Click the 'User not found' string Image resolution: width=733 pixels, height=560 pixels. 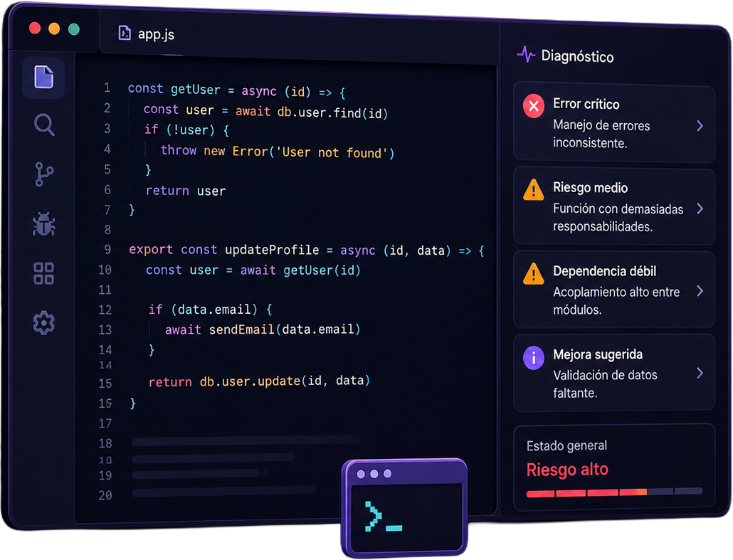click(x=332, y=152)
